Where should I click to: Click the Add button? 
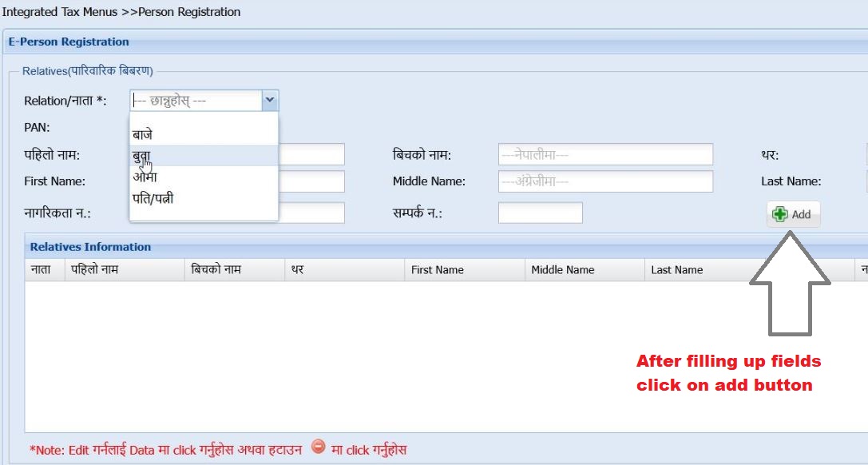click(793, 214)
